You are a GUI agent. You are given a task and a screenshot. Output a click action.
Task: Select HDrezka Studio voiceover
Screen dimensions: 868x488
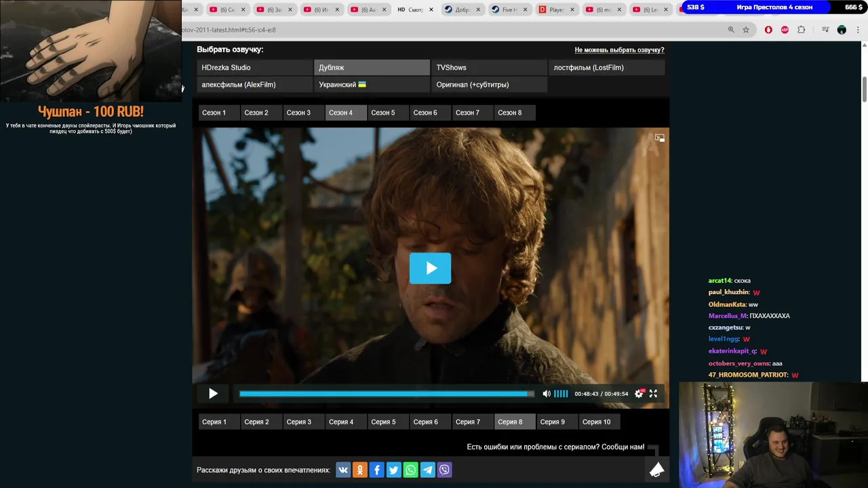[254, 67]
